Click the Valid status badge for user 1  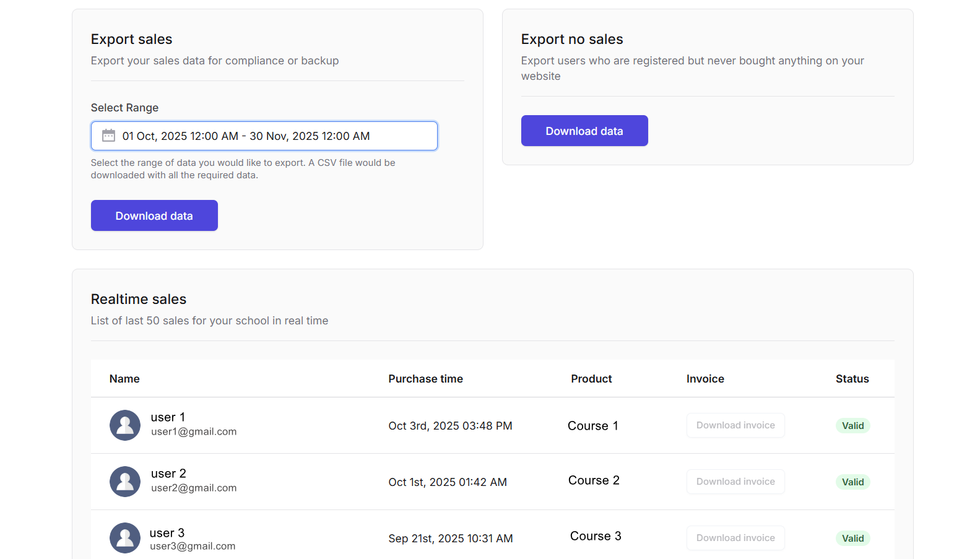(852, 426)
